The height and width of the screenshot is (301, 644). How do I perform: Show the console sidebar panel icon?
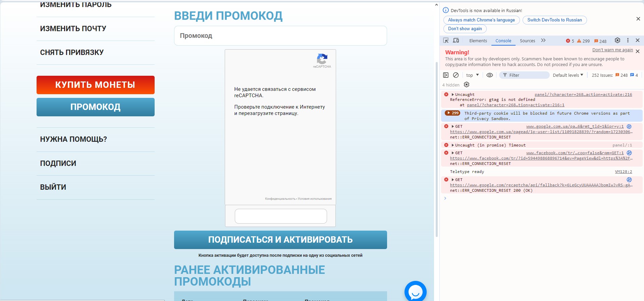coord(446,75)
